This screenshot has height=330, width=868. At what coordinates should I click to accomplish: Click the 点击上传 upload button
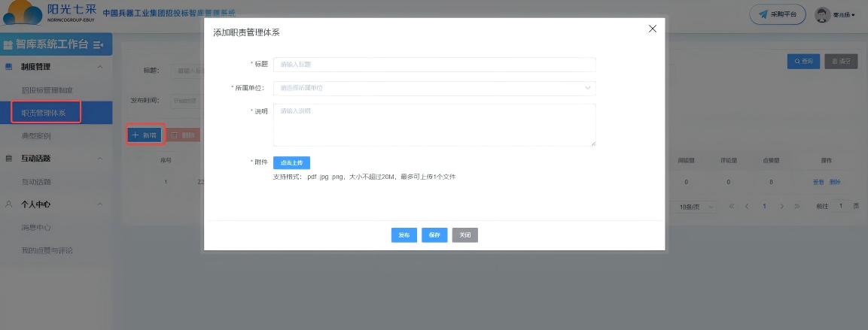[291, 163]
